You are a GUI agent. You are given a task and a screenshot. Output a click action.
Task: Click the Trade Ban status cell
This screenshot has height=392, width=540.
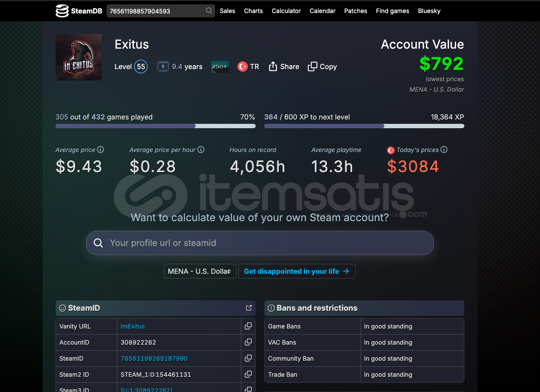click(x=412, y=375)
